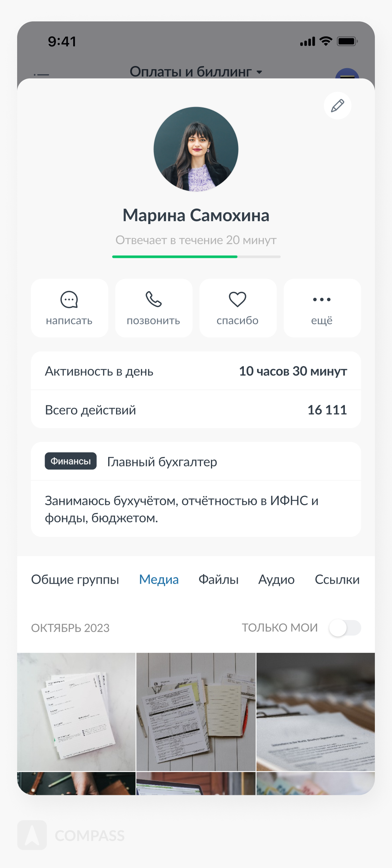Open the blurred clipboard paper photo thumbnail

(x=316, y=712)
